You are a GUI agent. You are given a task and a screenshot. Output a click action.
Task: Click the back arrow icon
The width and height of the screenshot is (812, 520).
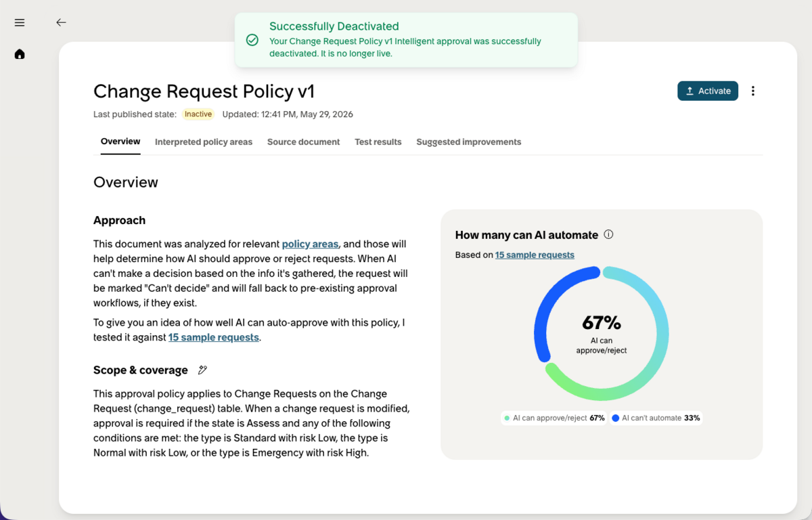pos(61,22)
